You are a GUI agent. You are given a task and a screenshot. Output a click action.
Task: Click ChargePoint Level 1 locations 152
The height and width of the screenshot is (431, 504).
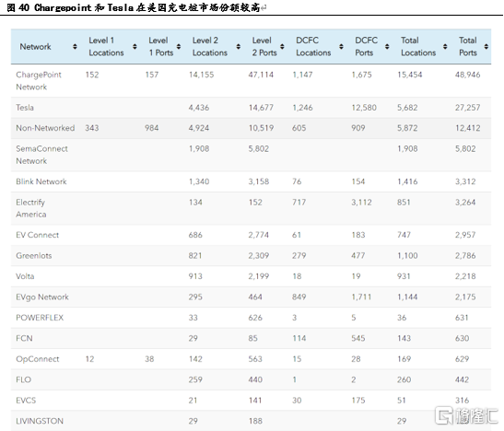click(x=92, y=75)
